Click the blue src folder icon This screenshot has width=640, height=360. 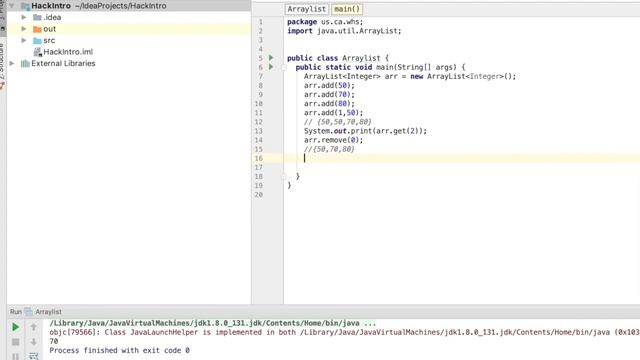point(37,40)
